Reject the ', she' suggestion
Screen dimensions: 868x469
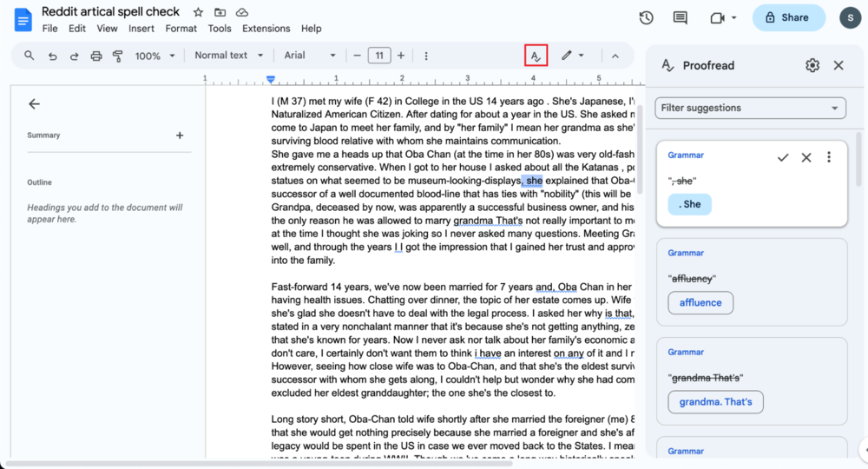(806, 157)
